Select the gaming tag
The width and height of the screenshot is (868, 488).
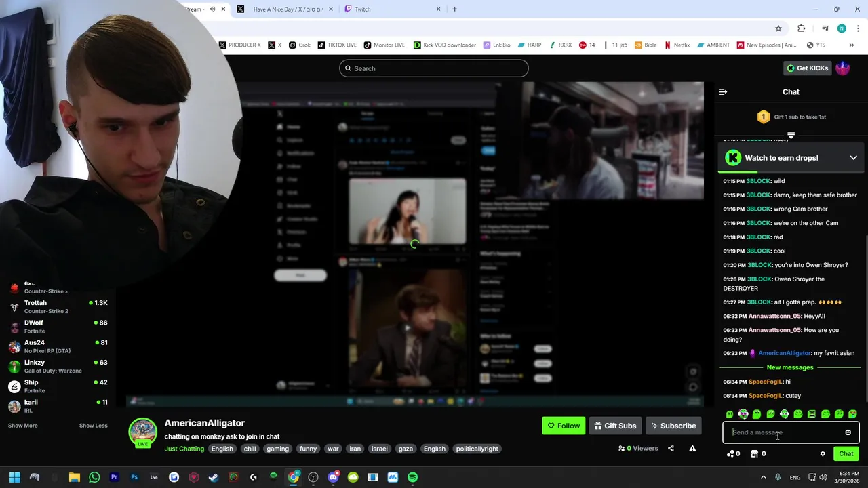(277, 449)
